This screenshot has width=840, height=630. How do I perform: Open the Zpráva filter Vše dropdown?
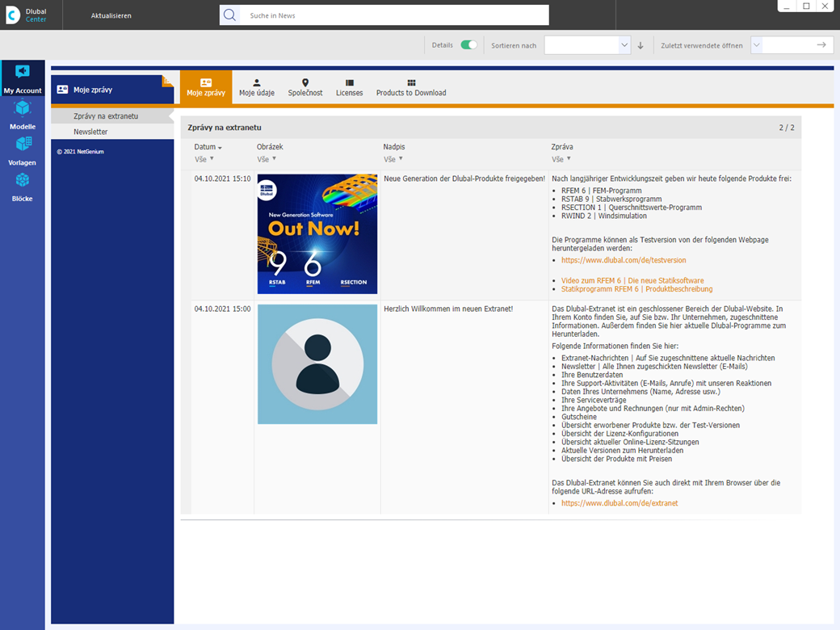click(561, 159)
